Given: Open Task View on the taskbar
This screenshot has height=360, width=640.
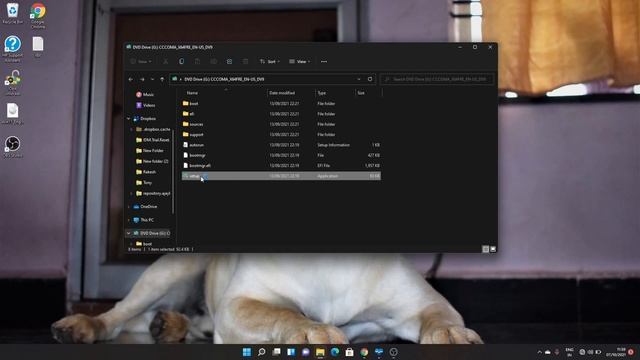Looking at the screenshot, I should click(276, 352).
